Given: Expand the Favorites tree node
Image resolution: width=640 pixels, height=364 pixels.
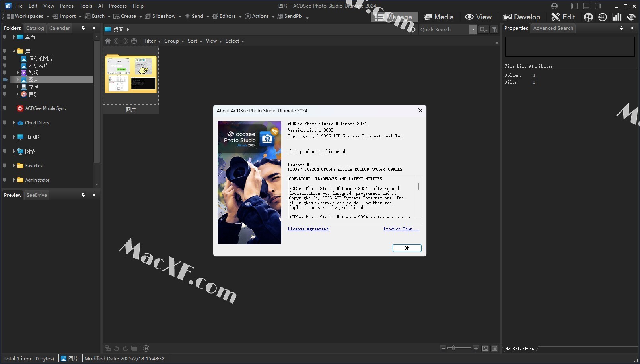Looking at the screenshot, I should [x=14, y=166].
